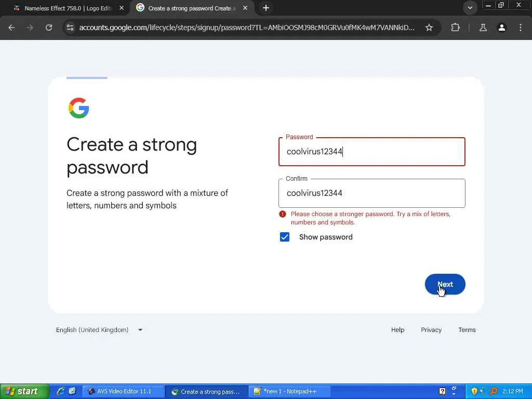
Task: Reload the Google signup page
Action: (49, 28)
